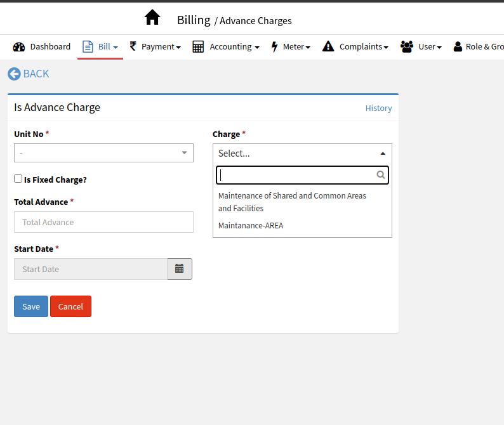Choose Maintanance-AREA from the charge list
The image size is (504, 425).
[x=251, y=225]
